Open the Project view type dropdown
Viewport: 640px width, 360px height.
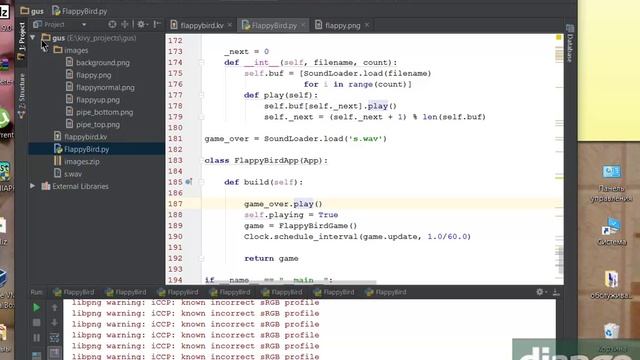click(84, 24)
